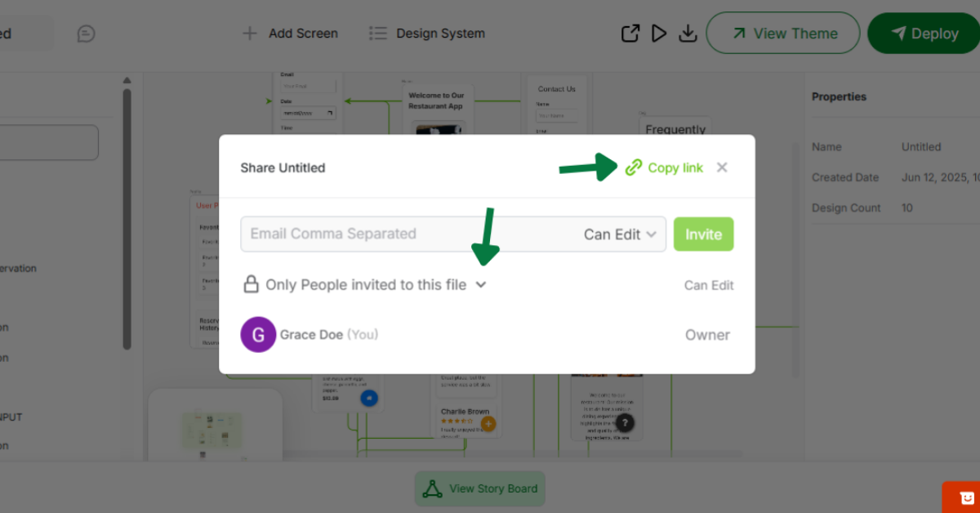Open the Can Edit permission dropdown
Image resolution: width=980 pixels, height=513 pixels.
coord(620,234)
